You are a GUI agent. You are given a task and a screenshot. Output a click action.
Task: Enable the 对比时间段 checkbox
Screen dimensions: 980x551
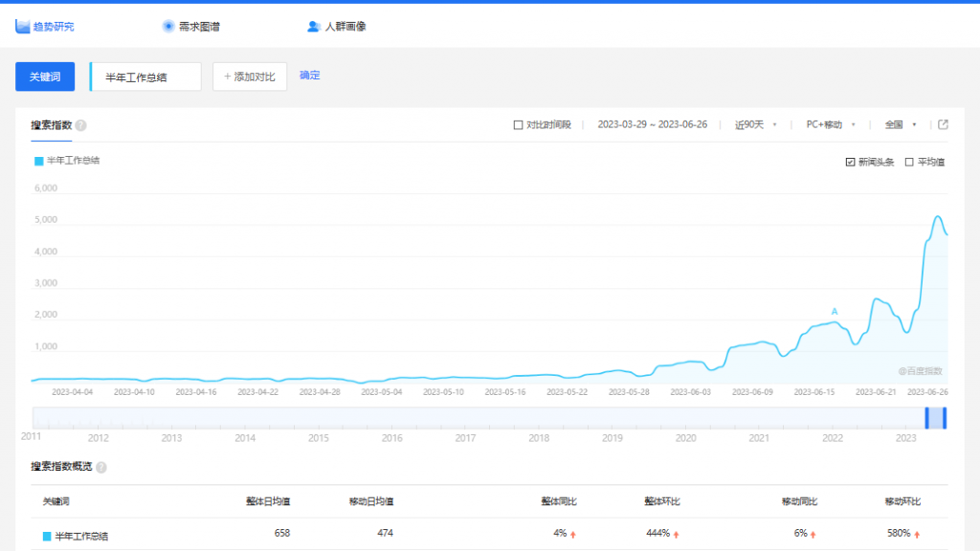click(x=519, y=124)
